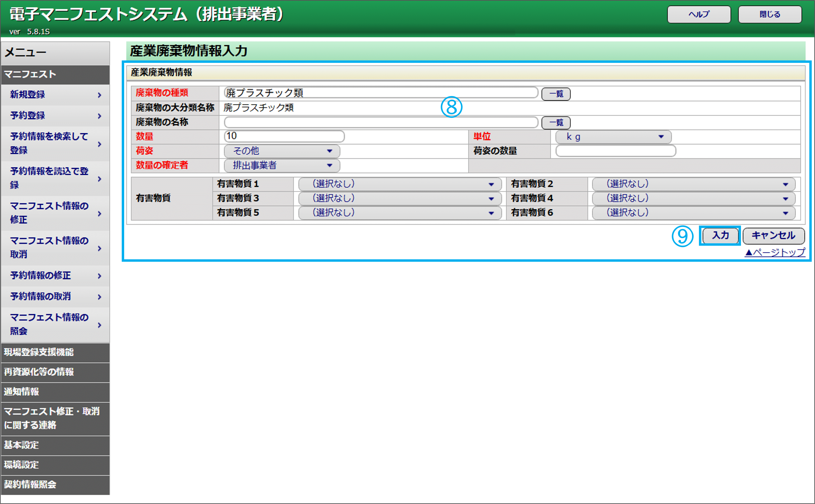This screenshot has height=504, width=815.
Task: Expand the 基本設定 menu section
Action: (55, 445)
